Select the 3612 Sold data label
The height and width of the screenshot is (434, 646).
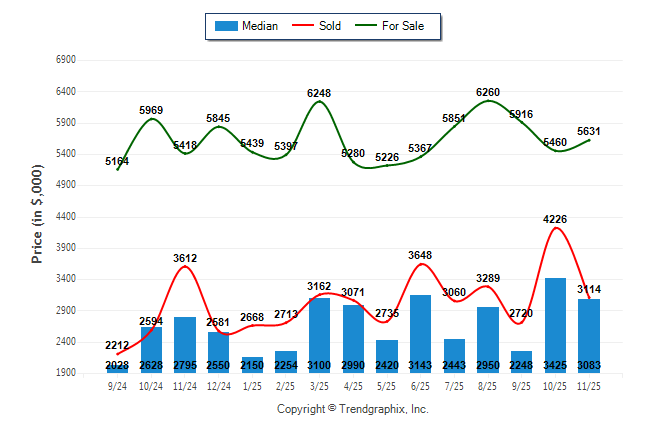point(185,258)
